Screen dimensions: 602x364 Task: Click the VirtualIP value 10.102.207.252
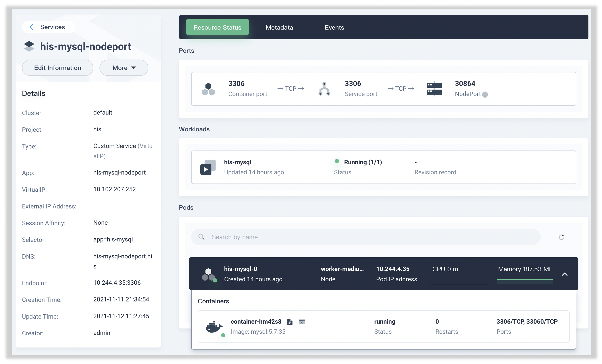[x=114, y=189]
